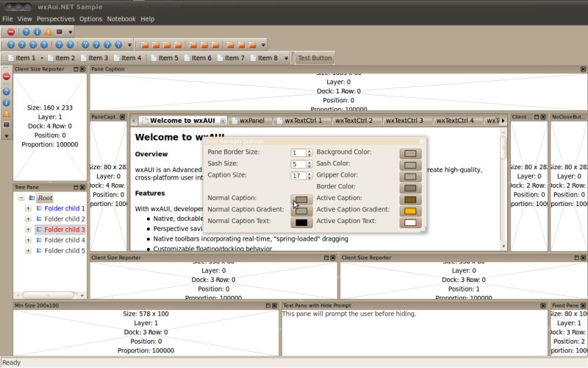Screen dimensions: 588x368
Task: Click the red error icon in top toolbar
Action: click(11, 32)
